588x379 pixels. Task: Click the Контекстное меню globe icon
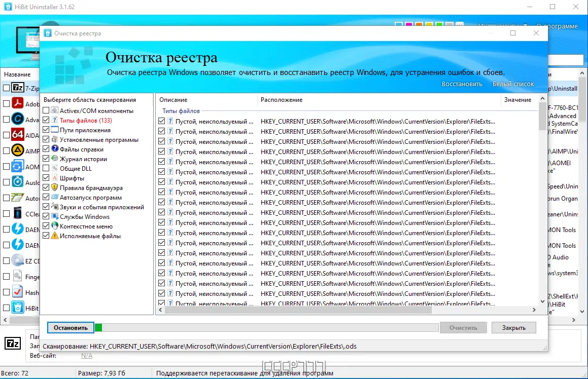(55, 226)
